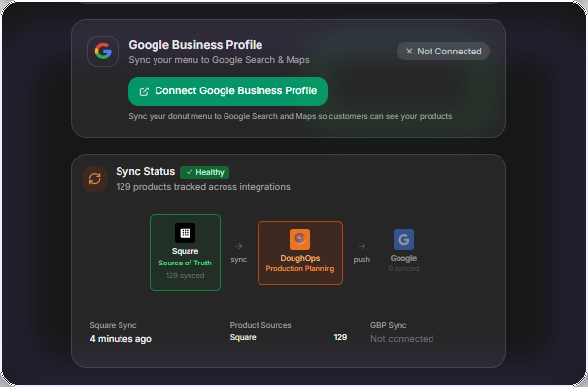588x387 pixels.
Task: Click '129 products tracked across integrations' text
Action: 203,187
